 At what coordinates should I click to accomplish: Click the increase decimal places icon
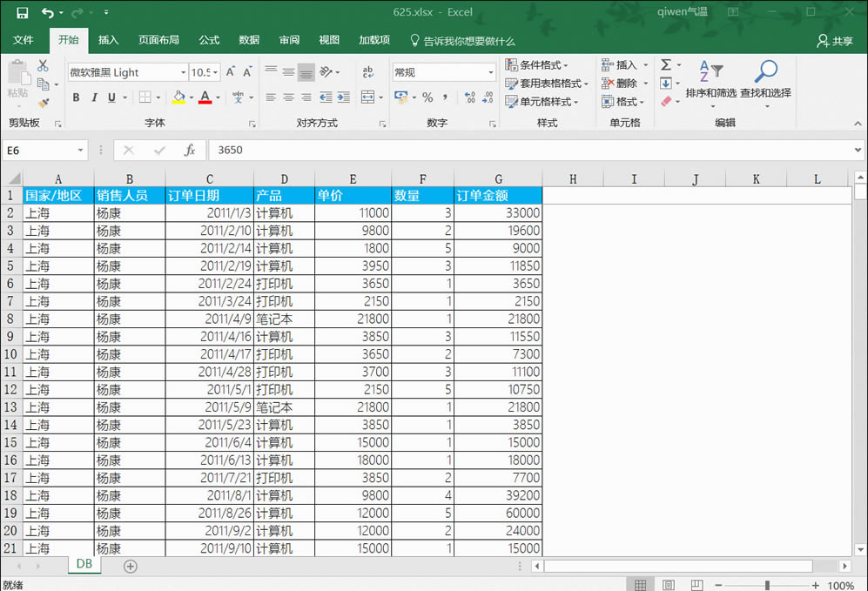tap(470, 97)
